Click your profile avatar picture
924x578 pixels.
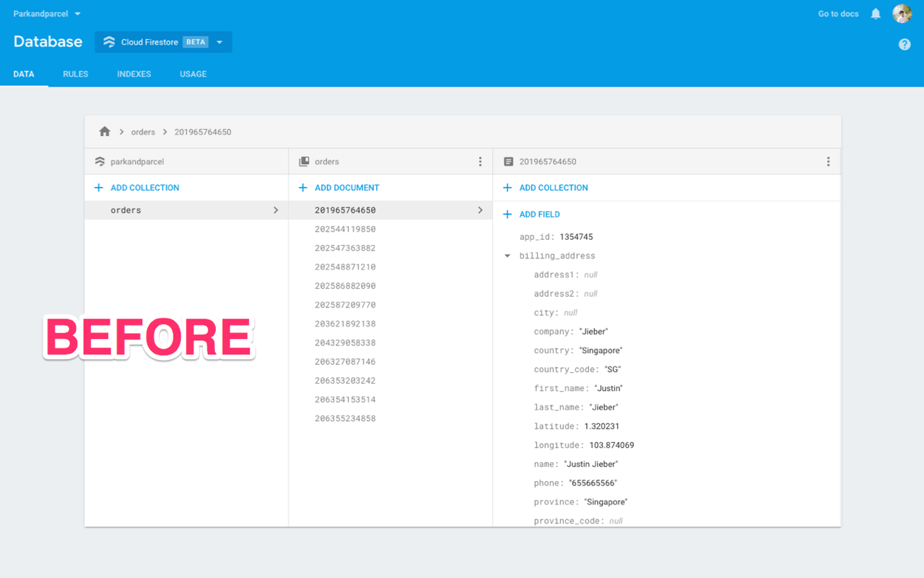[902, 13]
